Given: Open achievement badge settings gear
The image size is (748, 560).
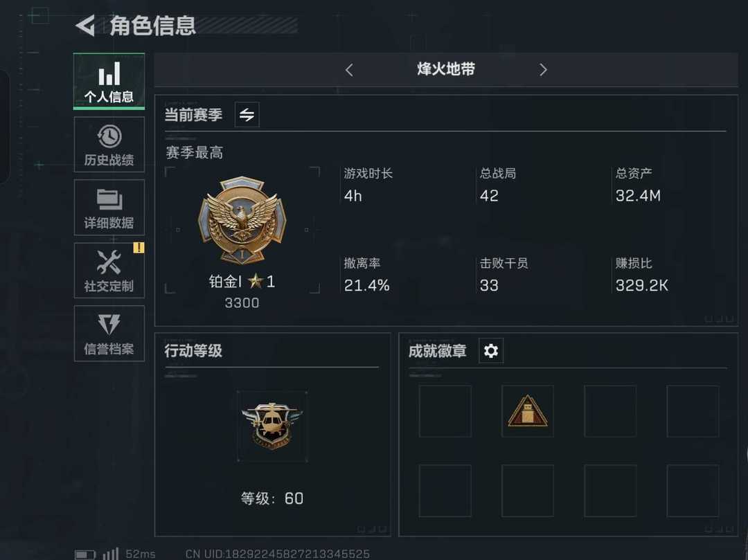Looking at the screenshot, I should coord(491,351).
